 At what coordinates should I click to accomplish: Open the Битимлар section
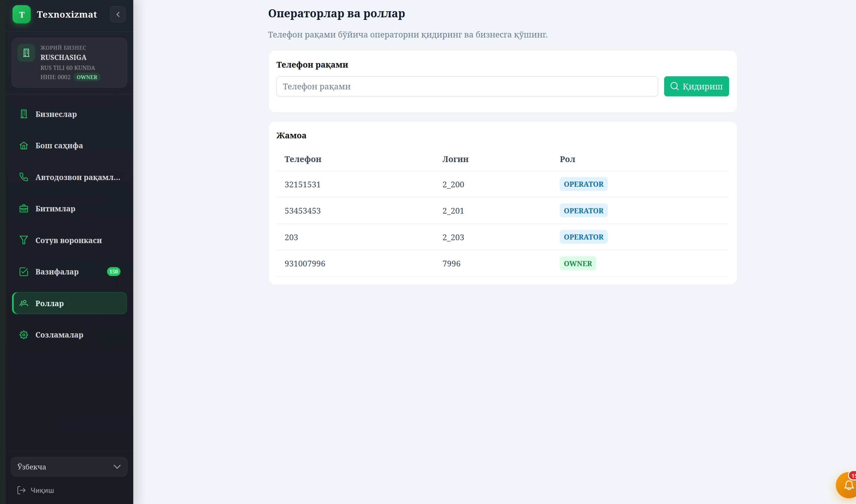[x=69, y=209]
